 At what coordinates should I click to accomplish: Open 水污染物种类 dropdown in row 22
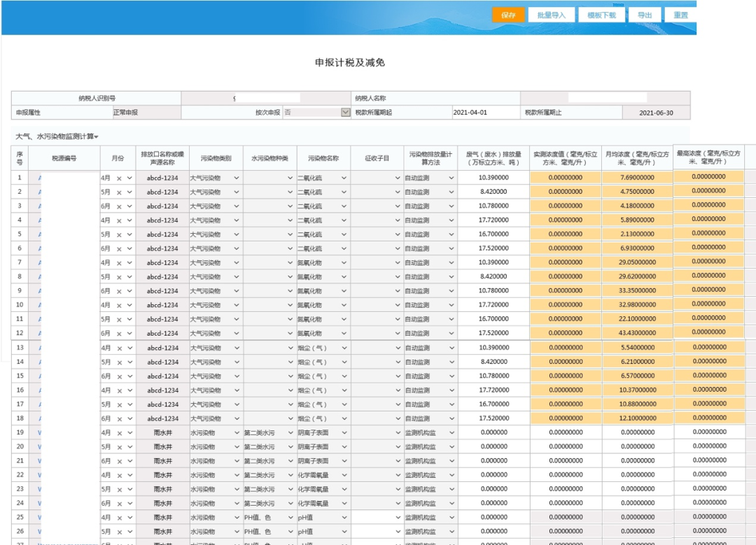click(290, 475)
